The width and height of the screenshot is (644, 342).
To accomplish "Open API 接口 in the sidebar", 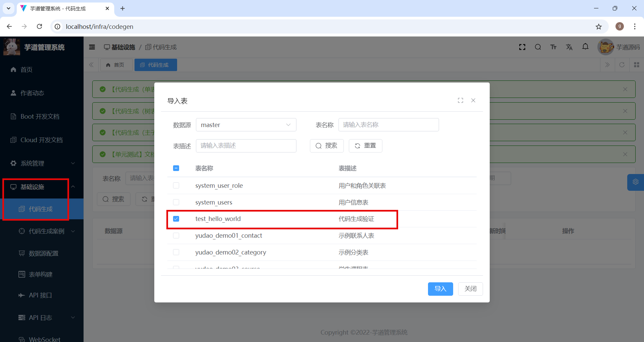I will click(42, 295).
